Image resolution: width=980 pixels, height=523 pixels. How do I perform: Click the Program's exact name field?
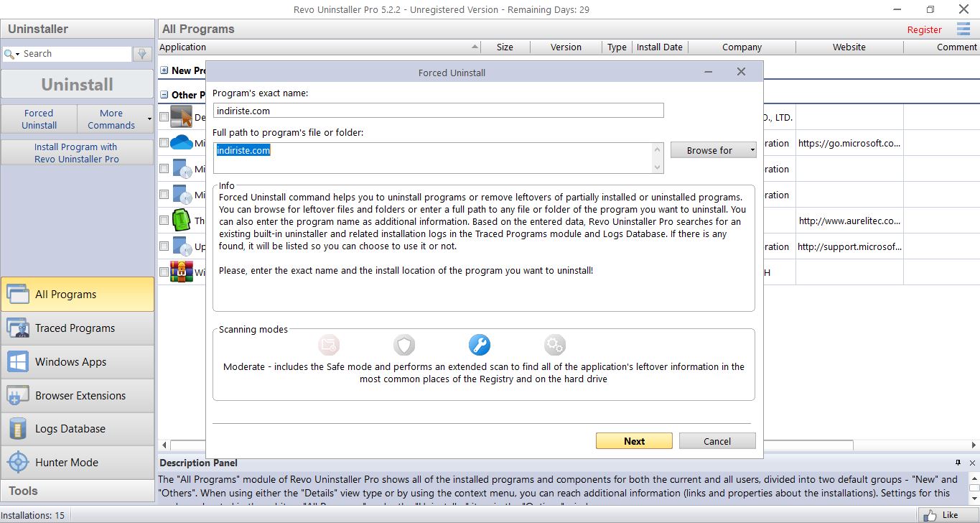[438, 111]
